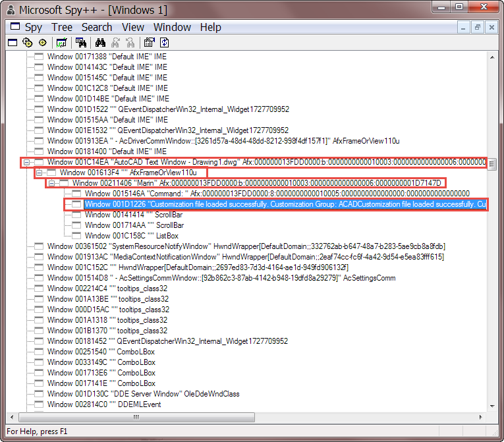Image resolution: width=504 pixels, height=442 pixels.
Task: Select the Window 002214C4 tooltips_class32 row
Action: pos(107,289)
